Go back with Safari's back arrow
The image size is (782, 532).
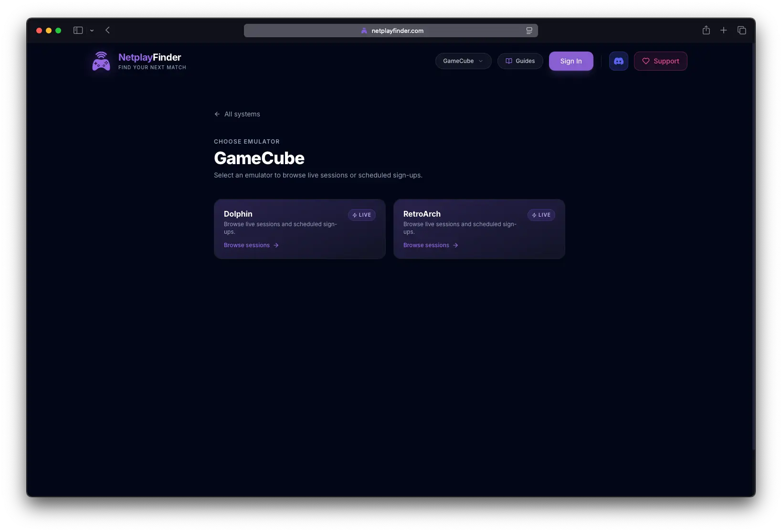(x=107, y=31)
